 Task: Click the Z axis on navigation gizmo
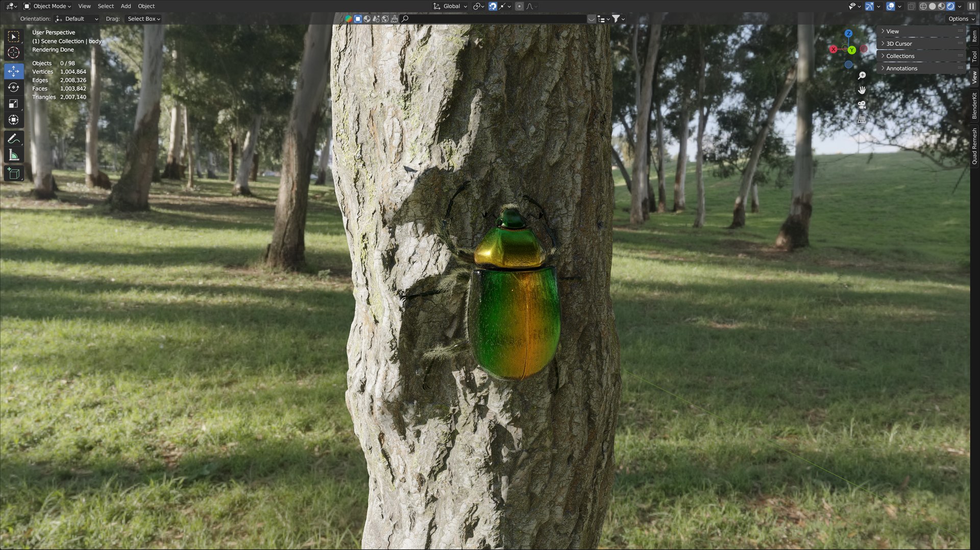point(848,33)
